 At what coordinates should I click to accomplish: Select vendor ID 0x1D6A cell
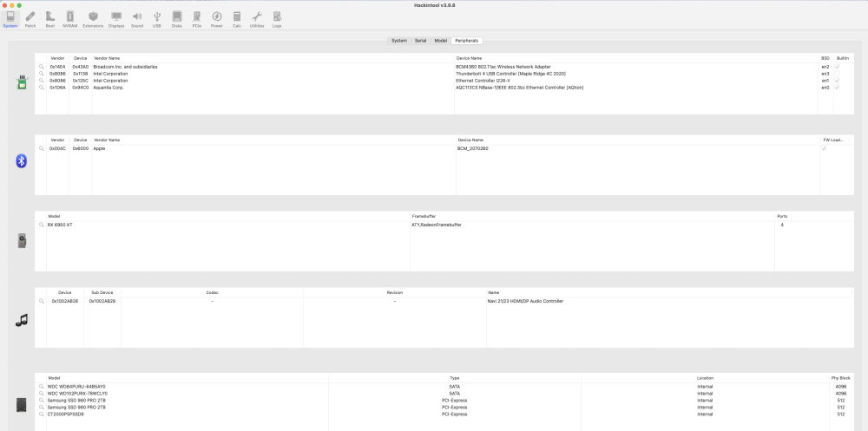[57, 88]
